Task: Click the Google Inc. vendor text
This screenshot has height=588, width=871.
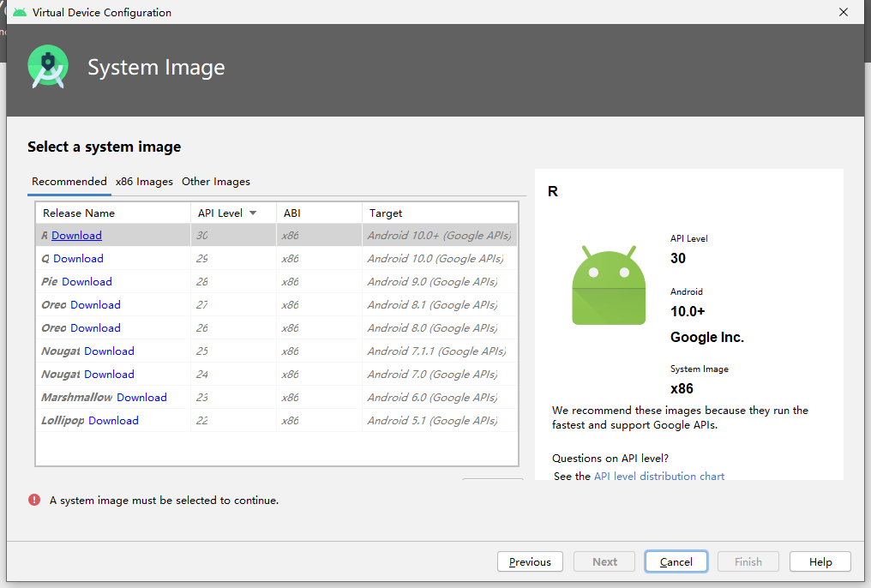Action: (707, 337)
